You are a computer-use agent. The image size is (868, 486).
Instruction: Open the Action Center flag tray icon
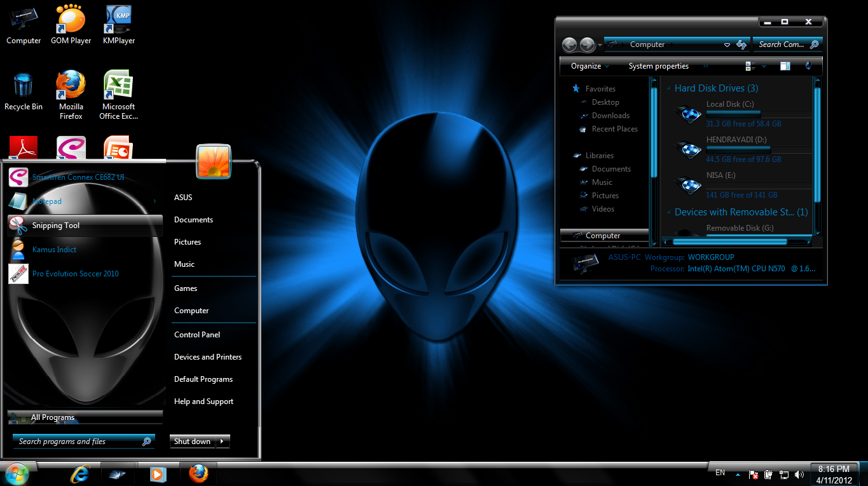pyautogui.click(x=754, y=474)
